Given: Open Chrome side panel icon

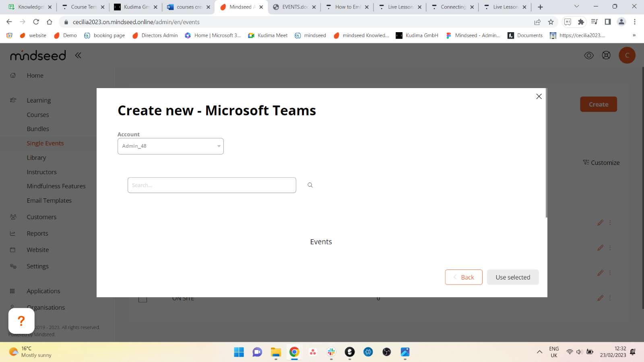Looking at the screenshot, I should (x=608, y=22).
